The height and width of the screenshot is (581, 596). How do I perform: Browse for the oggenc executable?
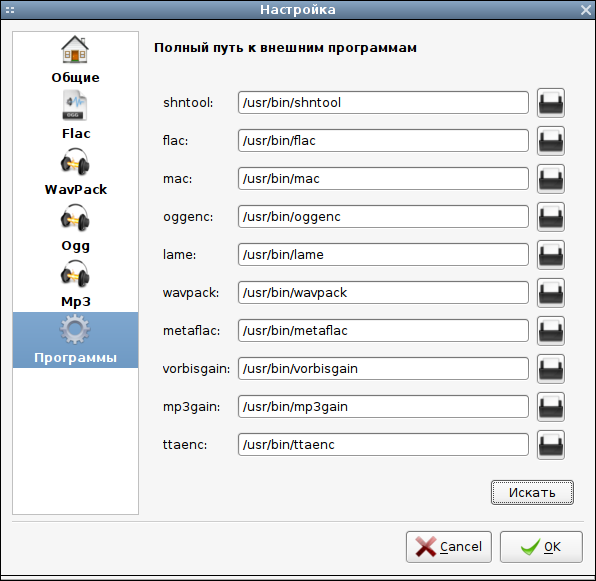point(551,217)
